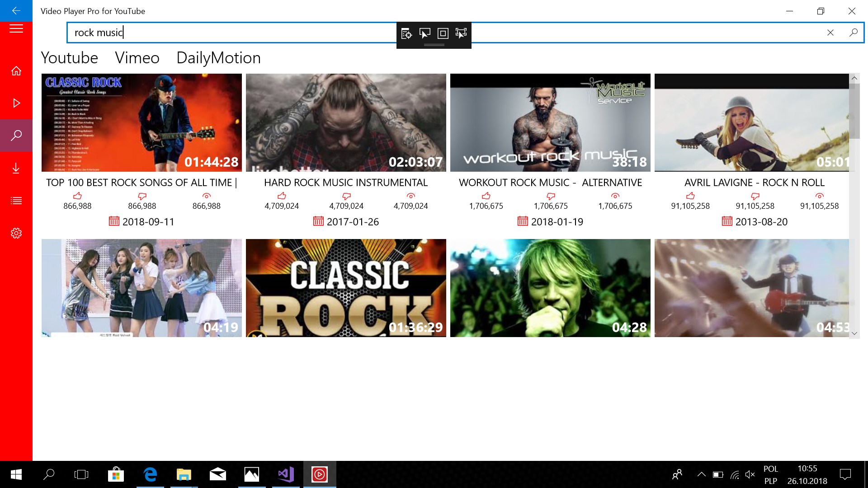Click calendar icon beside 2017-01-26
Screen dimensions: 868x488
click(x=318, y=221)
